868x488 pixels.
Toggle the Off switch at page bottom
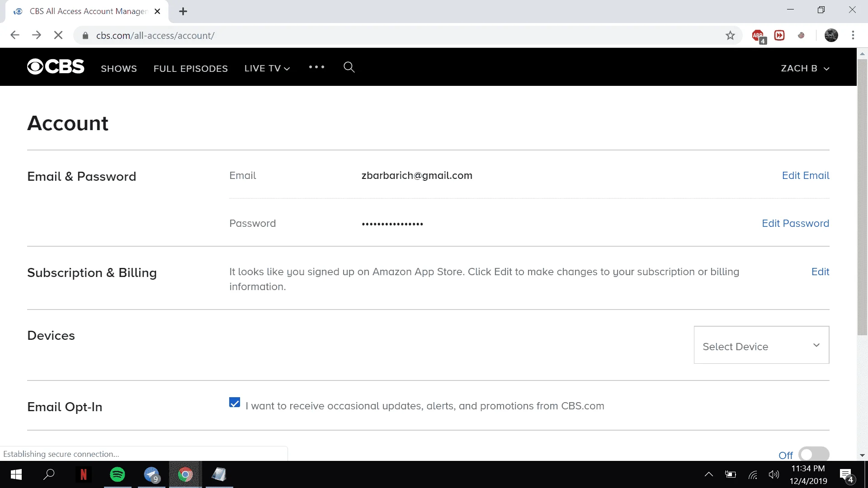(x=814, y=454)
